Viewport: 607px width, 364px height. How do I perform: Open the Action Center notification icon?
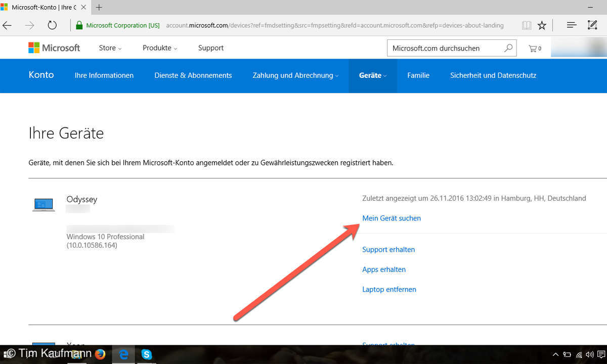602,354
